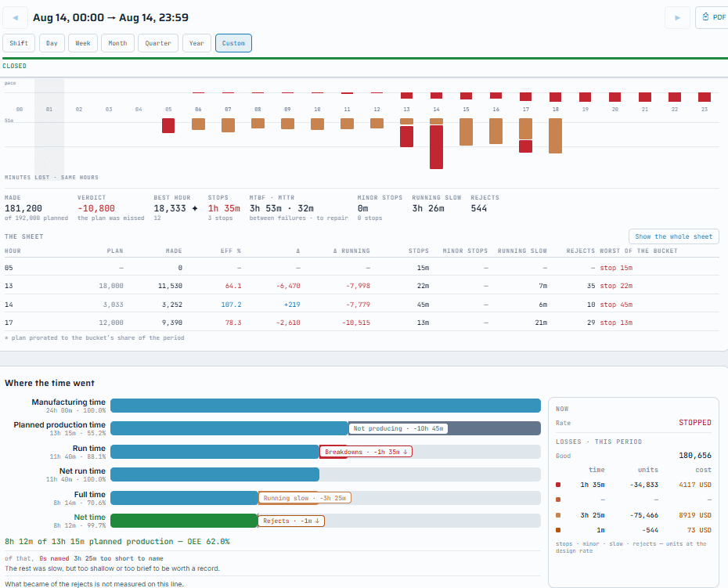Click the green Net time bar

pyautogui.click(x=184, y=521)
